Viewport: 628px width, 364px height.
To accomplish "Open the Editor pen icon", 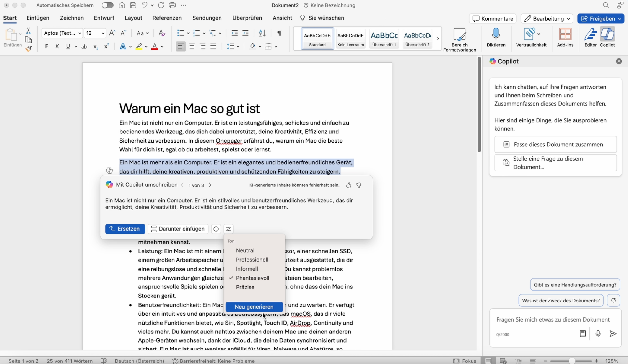I will pos(590,34).
